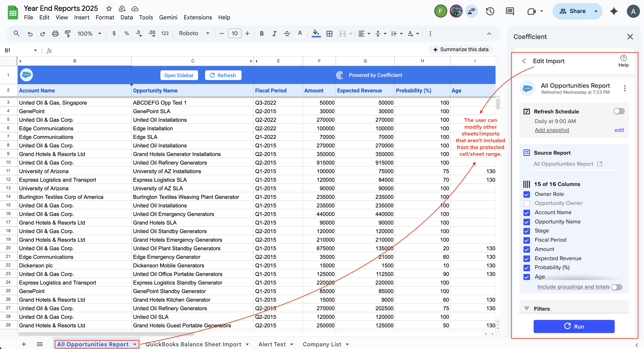This screenshot has width=644, height=349.
Task: Enable the Refresh Schedule toggle
Action: (619, 111)
